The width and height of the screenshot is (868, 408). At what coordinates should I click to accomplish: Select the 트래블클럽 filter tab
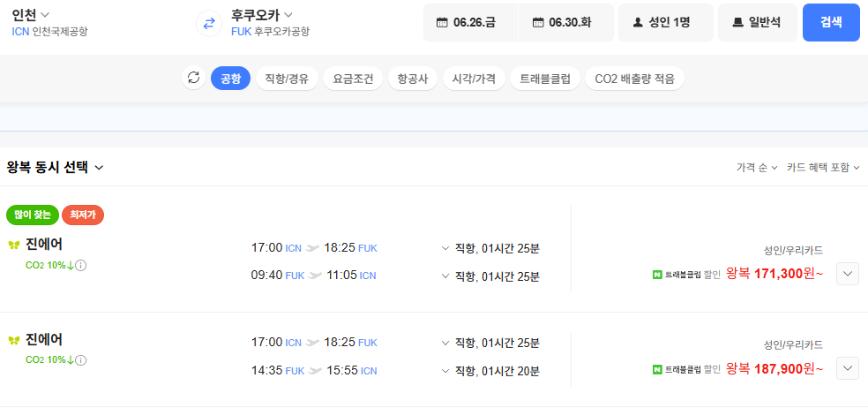[x=545, y=79]
